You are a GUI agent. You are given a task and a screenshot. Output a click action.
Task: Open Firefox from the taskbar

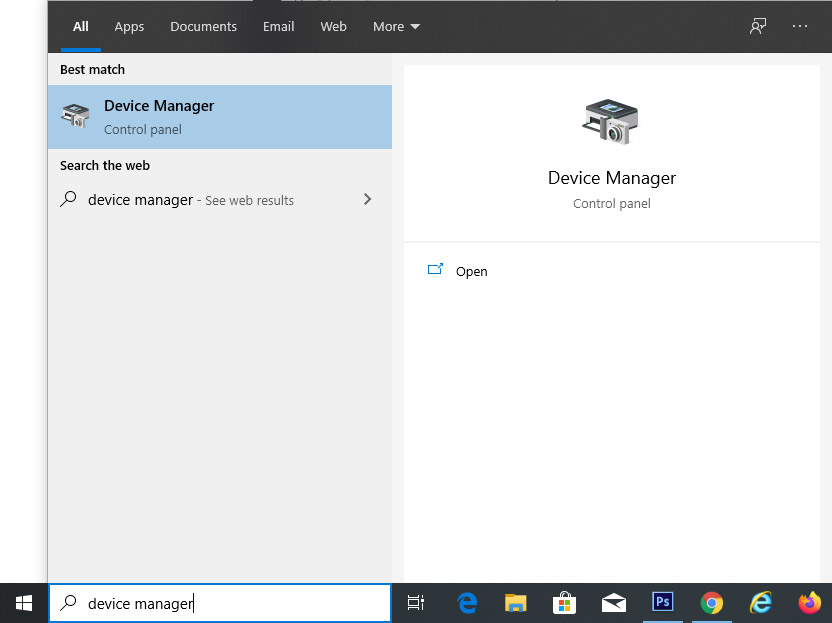click(809, 603)
